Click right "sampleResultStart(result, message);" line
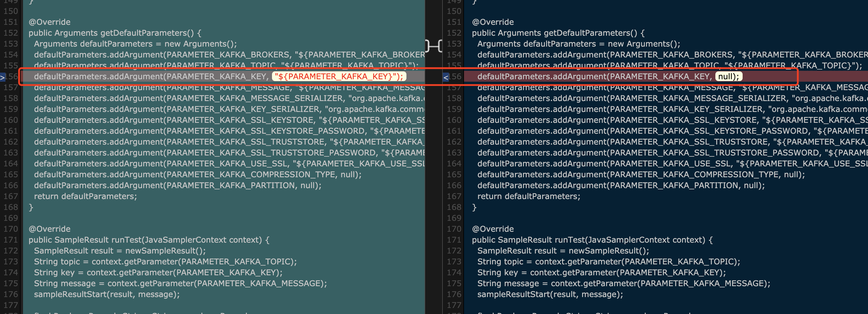 (550, 294)
